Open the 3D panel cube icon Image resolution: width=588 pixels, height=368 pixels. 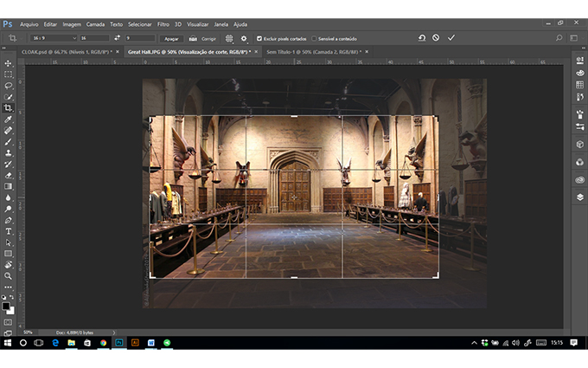pyautogui.click(x=579, y=145)
